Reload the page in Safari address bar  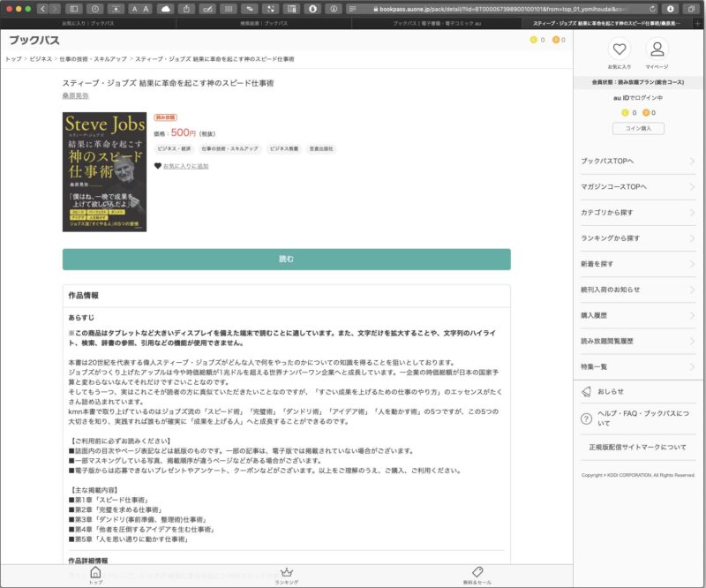tap(652, 8)
